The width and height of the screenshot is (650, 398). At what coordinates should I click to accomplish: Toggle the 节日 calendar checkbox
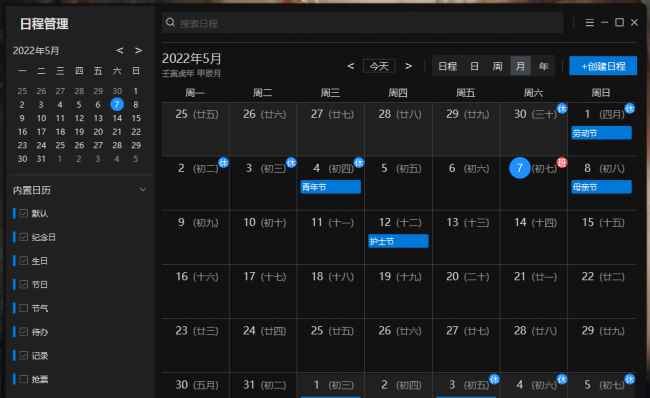click(x=24, y=284)
